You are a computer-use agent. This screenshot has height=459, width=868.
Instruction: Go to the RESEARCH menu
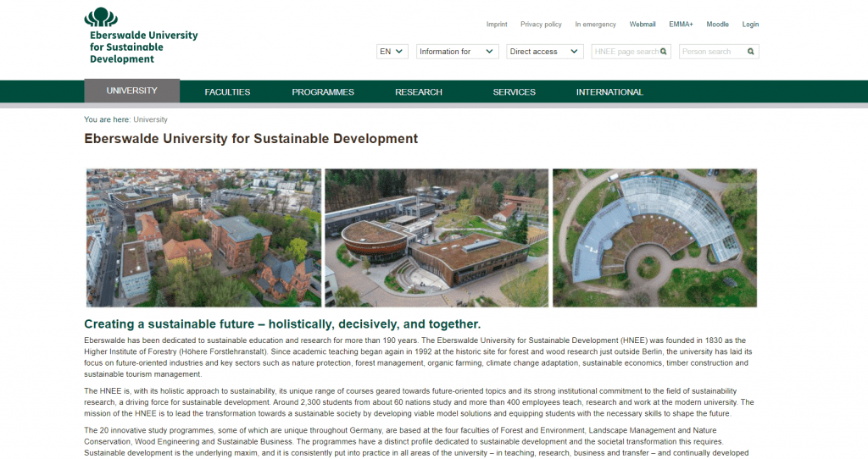click(419, 92)
